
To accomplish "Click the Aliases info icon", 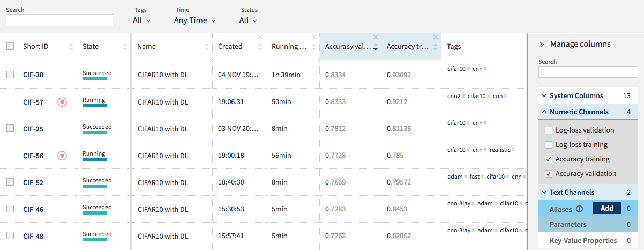I will [x=579, y=209].
